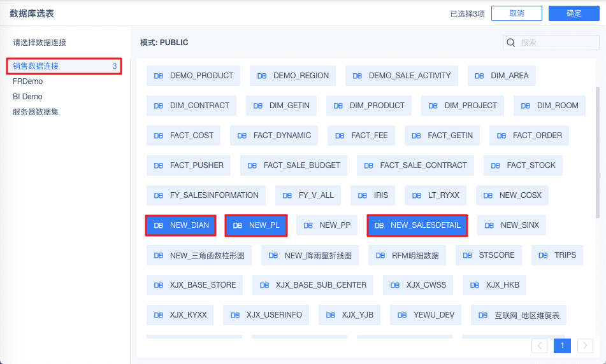
Task: Click the DB icon of FACT_COST
Action: 159,136
